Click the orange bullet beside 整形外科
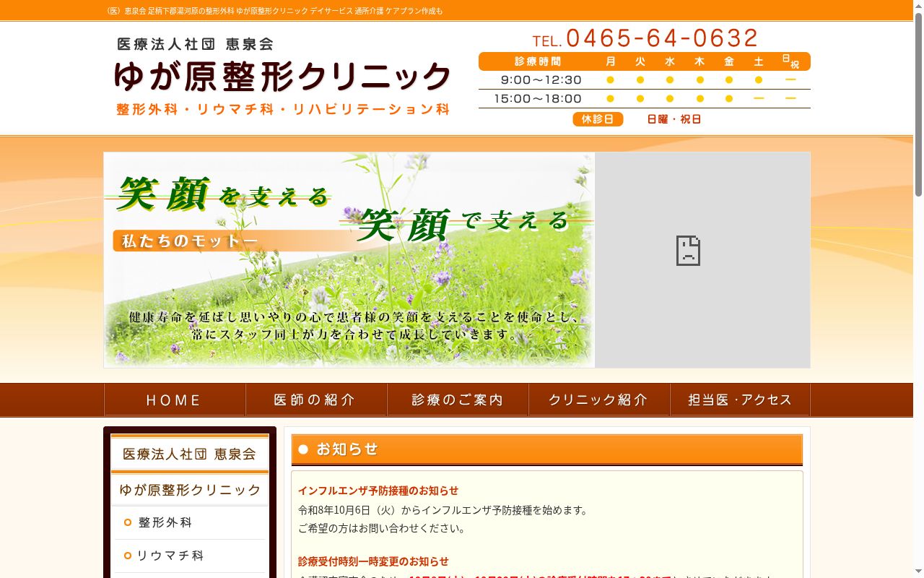The height and width of the screenshot is (578, 924). (x=128, y=522)
